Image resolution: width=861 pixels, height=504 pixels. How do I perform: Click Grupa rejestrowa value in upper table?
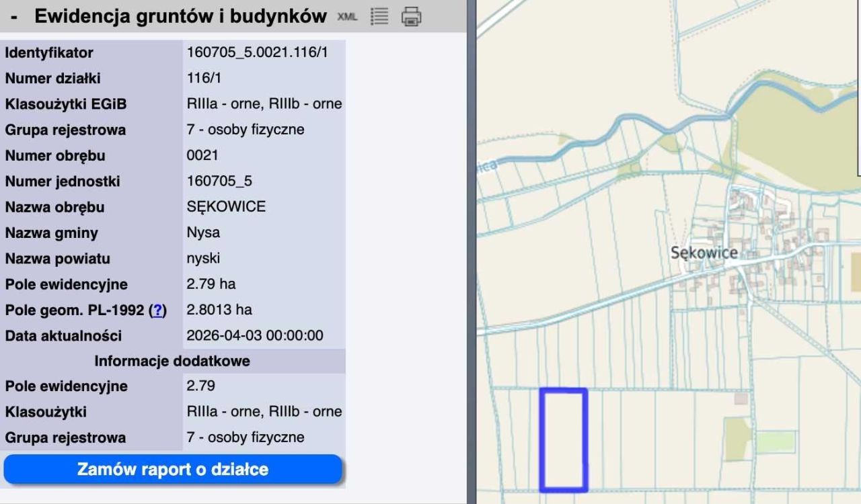(246, 130)
